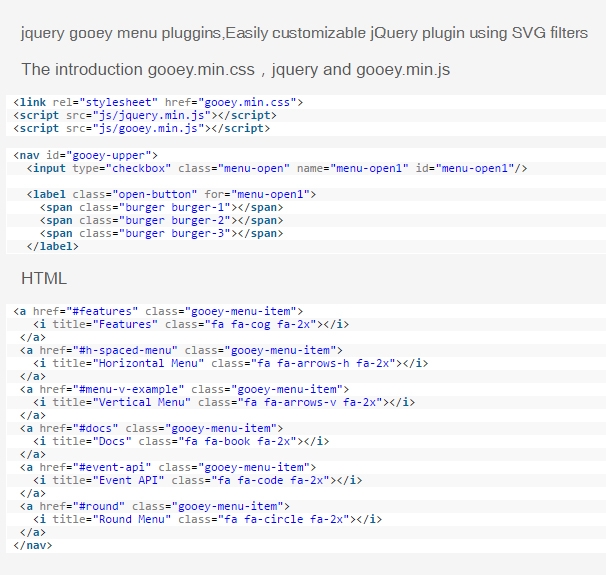The image size is (606, 575).
Task: Click the span burger-2 line
Action: click(161, 220)
